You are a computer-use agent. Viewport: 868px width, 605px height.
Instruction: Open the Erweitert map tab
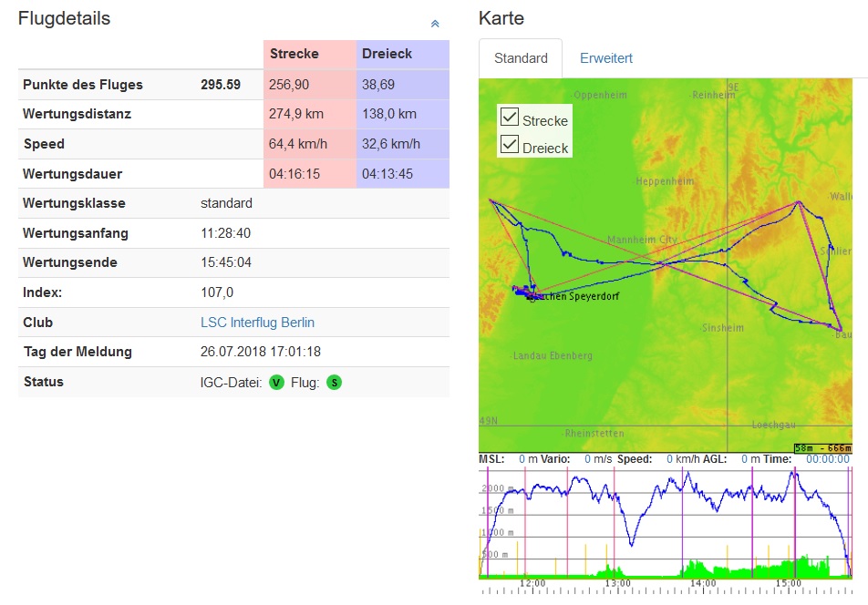coord(605,58)
